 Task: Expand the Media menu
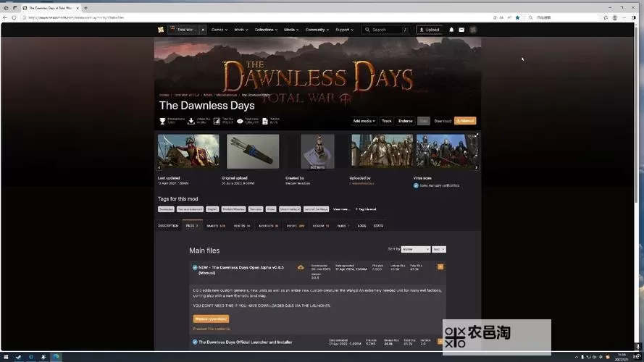[x=291, y=30]
